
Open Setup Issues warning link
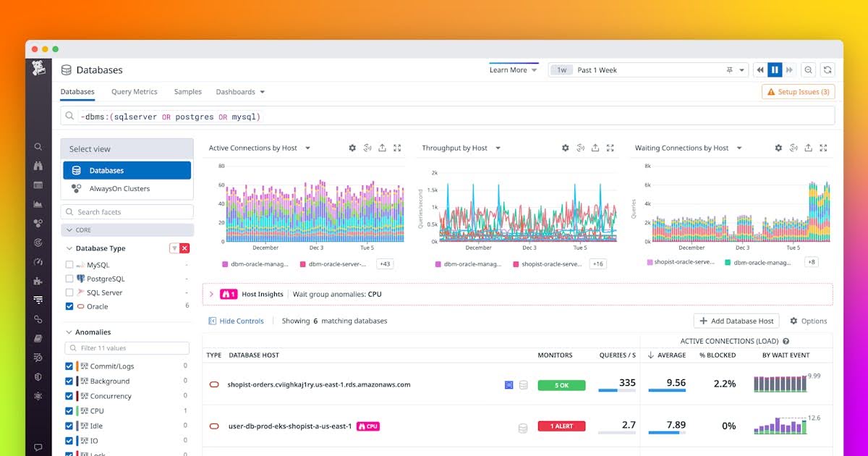click(798, 92)
